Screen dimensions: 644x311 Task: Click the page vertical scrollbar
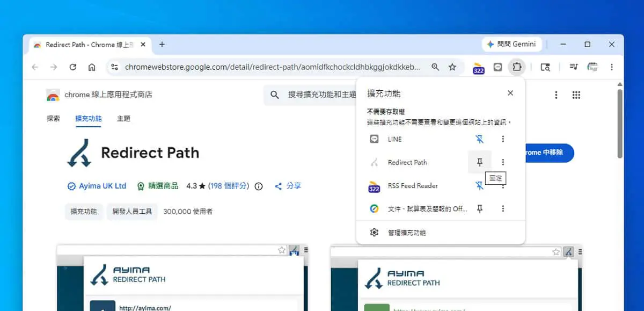pos(620,124)
